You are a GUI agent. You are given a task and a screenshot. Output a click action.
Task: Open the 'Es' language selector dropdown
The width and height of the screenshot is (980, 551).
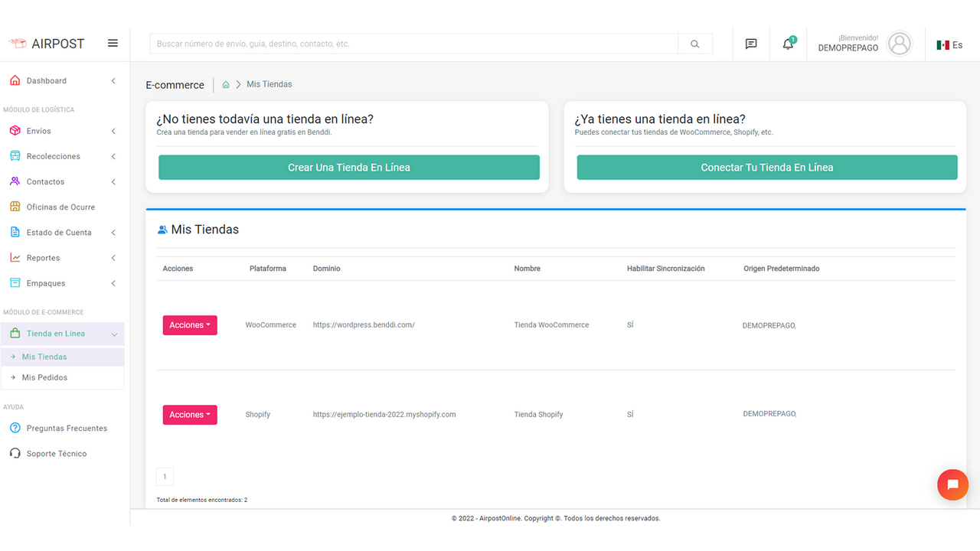pos(950,44)
